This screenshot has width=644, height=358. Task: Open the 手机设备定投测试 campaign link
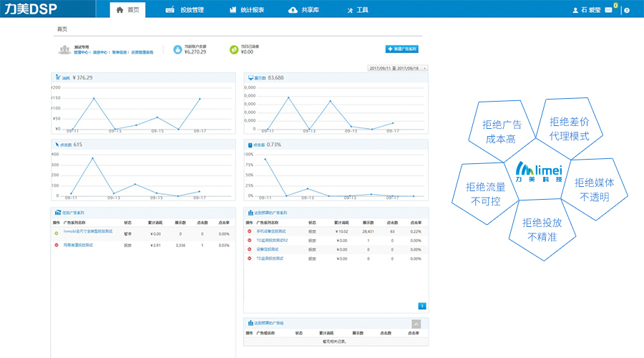(271, 231)
